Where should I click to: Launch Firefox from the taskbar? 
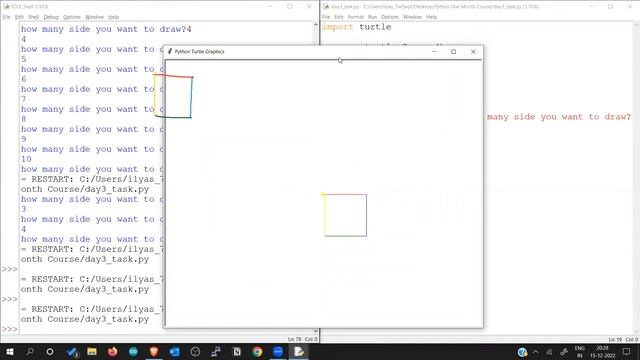[x=112, y=351]
